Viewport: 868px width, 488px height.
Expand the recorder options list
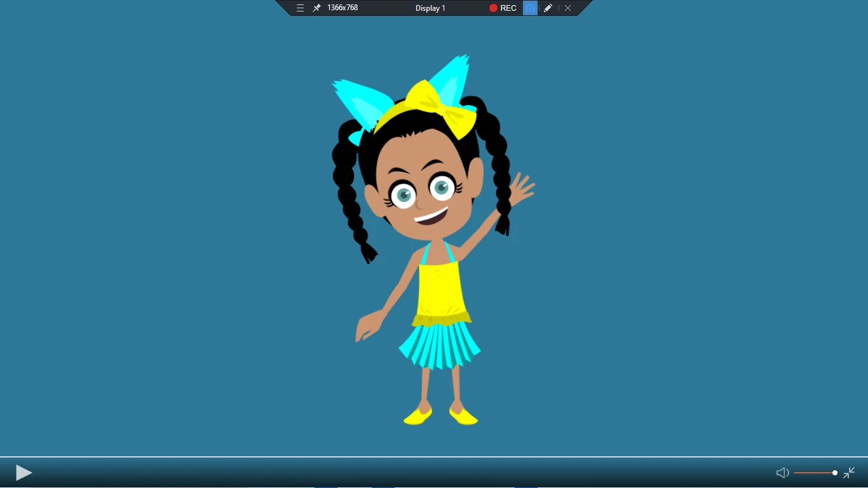click(x=300, y=8)
